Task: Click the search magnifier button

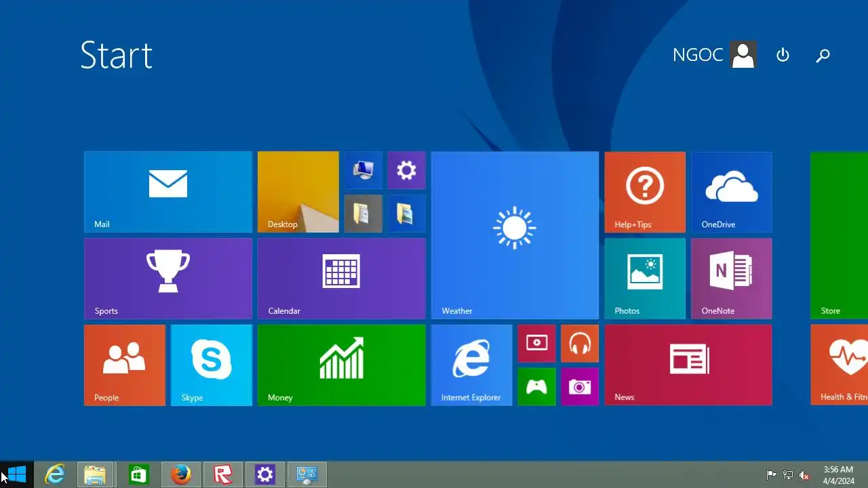Action: tap(823, 55)
